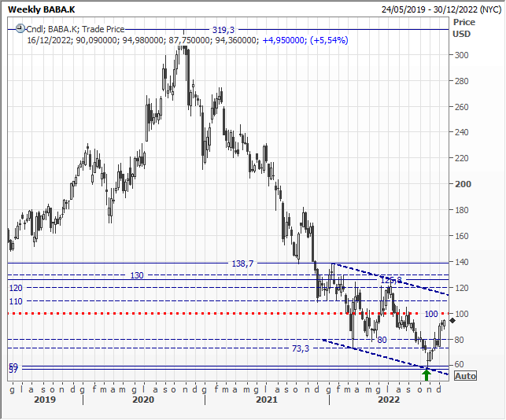The image size is (506, 420).
Task: Click the 130 horizontal line label
Action: [137, 275]
